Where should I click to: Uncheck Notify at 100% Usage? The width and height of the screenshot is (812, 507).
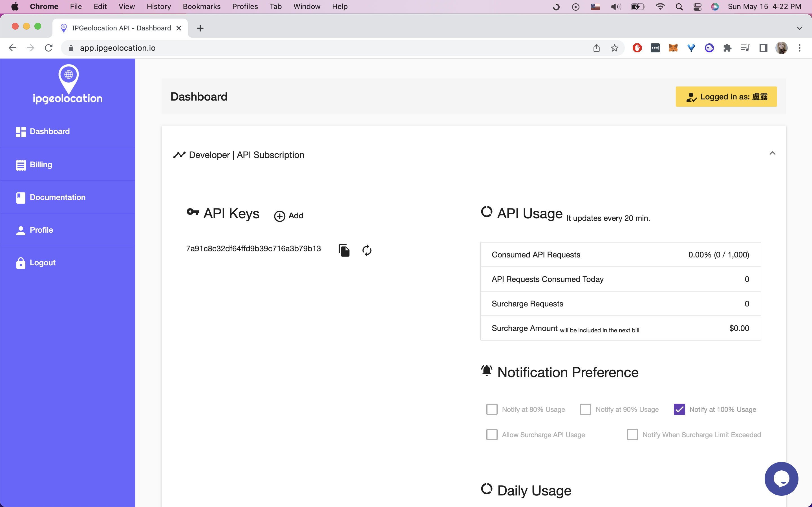(x=679, y=410)
